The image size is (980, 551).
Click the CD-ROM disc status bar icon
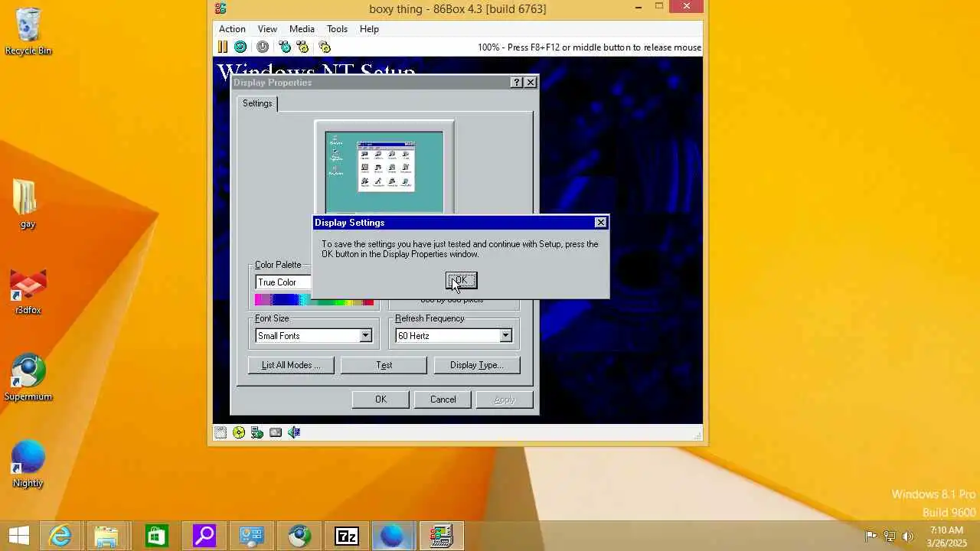pyautogui.click(x=239, y=432)
